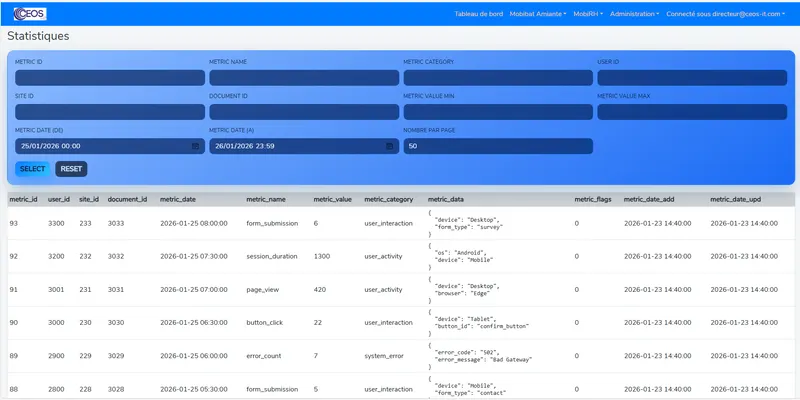The width and height of the screenshot is (800, 400).
Task: Open calendar picker in Metric Date (A) field
Action: click(x=390, y=146)
